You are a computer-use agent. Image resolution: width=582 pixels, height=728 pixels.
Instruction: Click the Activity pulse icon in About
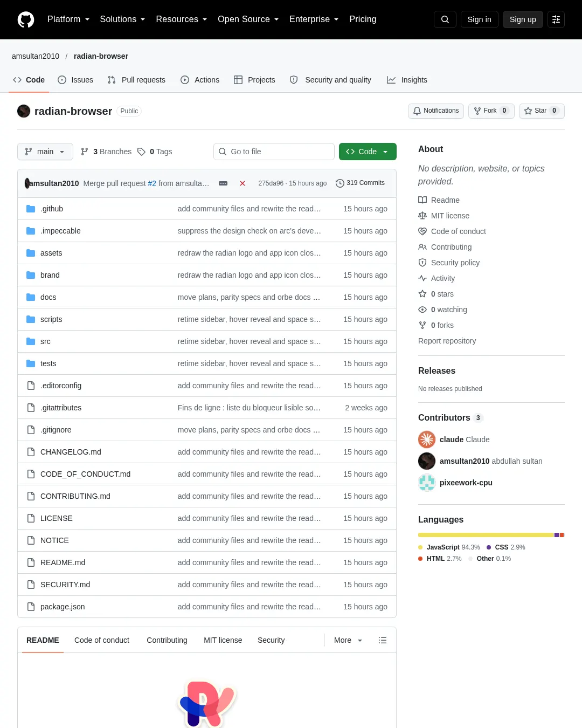coord(422,278)
